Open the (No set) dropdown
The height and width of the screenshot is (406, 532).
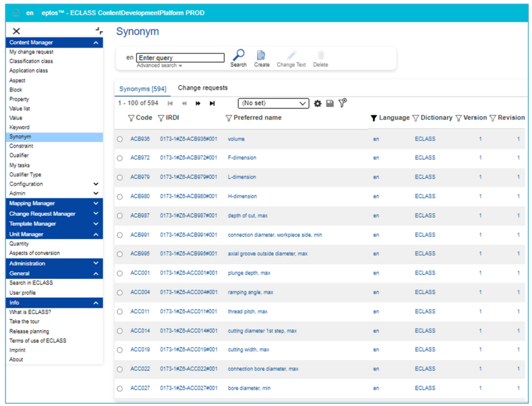click(x=273, y=103)
